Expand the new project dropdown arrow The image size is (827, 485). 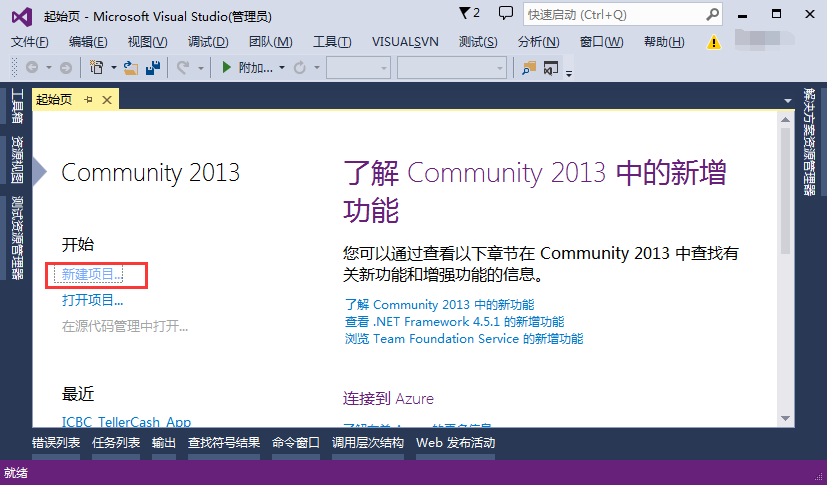pos(113,68)
